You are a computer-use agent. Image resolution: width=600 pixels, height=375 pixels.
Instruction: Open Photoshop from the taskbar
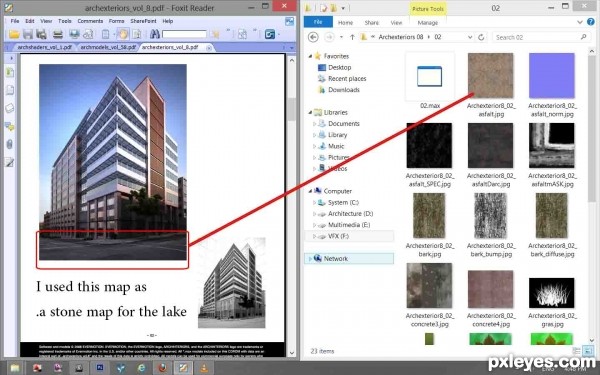pyautogui.click(x=100, y=368)
